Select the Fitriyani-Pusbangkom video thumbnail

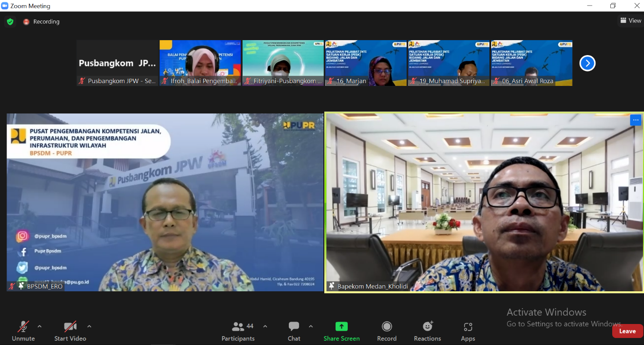tap(283, 63)
